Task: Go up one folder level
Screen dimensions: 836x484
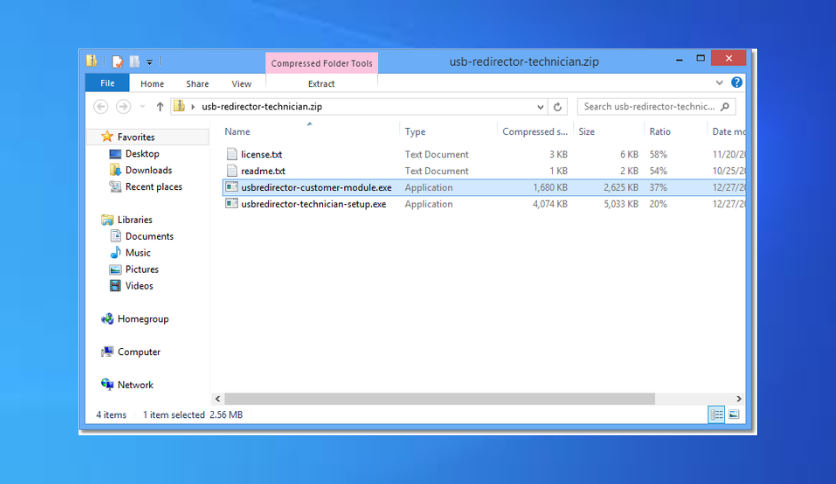Action: (x=159, y=107)
